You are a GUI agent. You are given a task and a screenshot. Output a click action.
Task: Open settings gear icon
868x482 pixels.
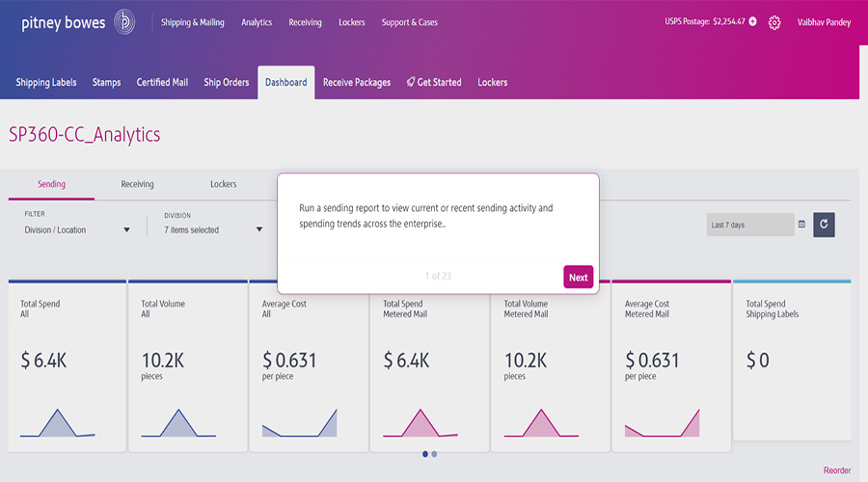tap(774, 22)
